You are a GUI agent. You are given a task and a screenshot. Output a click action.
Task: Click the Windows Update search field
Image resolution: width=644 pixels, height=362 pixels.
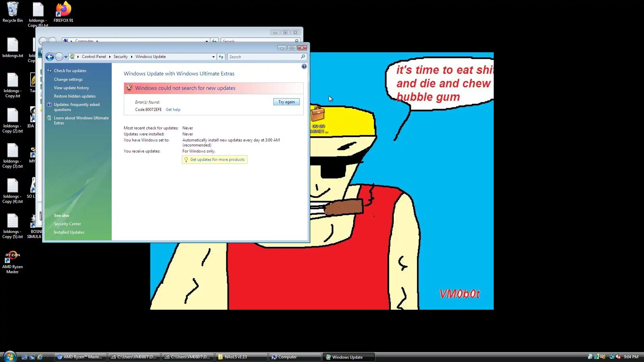tap(264, 57)
